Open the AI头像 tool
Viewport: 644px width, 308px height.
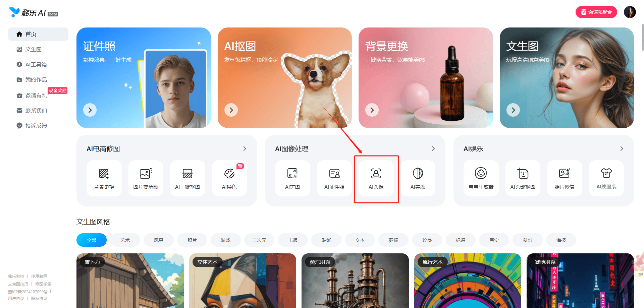tap(376, 178)
